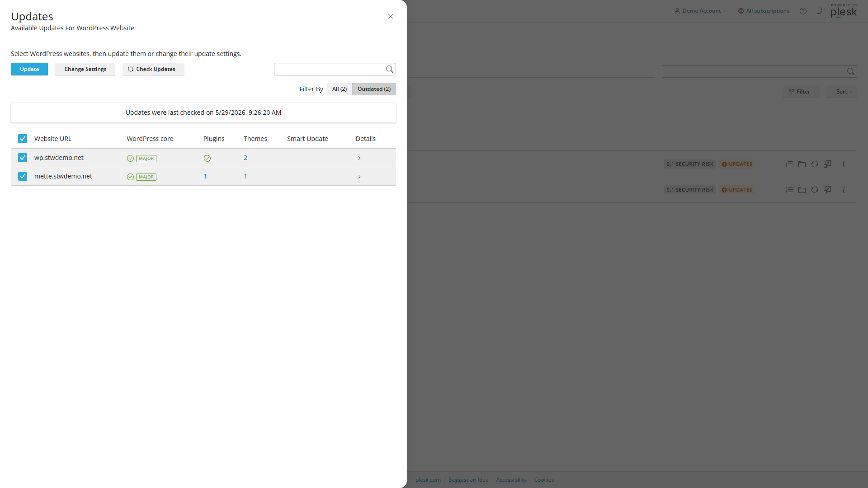The width and height of the screenshot is (868, 488).
Task: Expand details chevron for mette.stwdemo.net
Action: [359, 177]
